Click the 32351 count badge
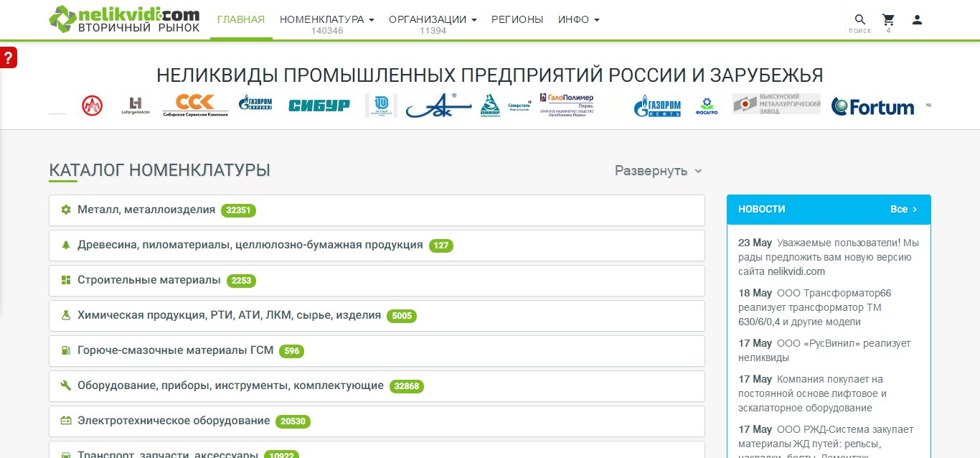This screenshot has height=458, width=980. point(238,210)
